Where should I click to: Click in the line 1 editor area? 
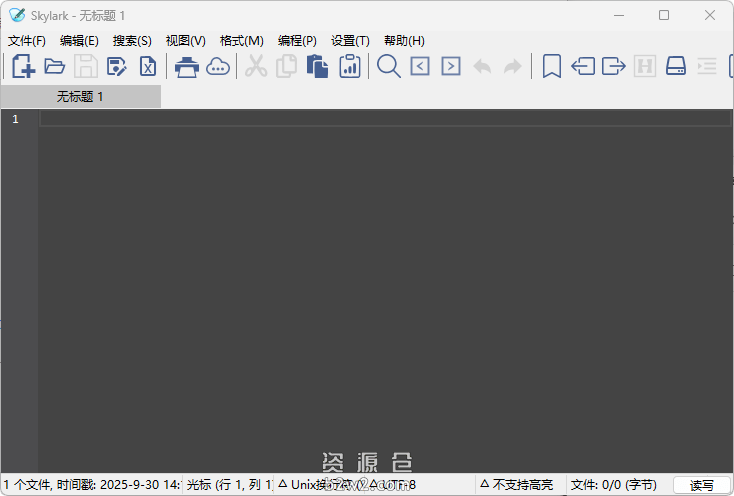coord(380,119)
